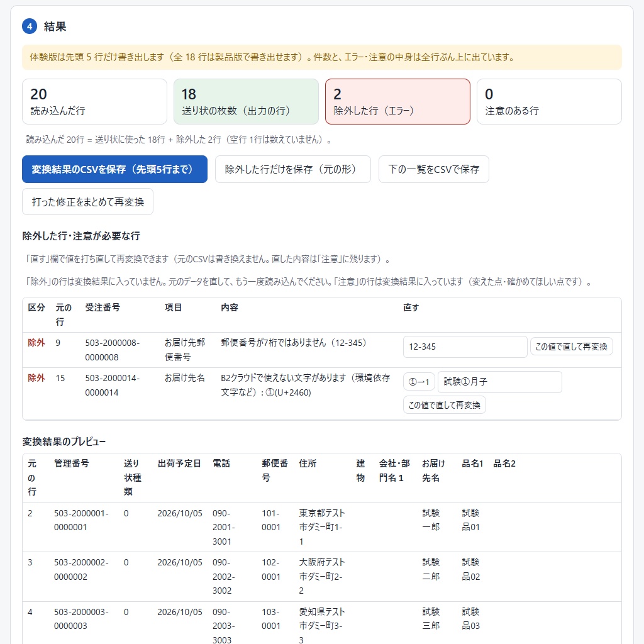The image size is (644, 644).
Task: Click postal code 102-0001
Action: coord(271,569)
